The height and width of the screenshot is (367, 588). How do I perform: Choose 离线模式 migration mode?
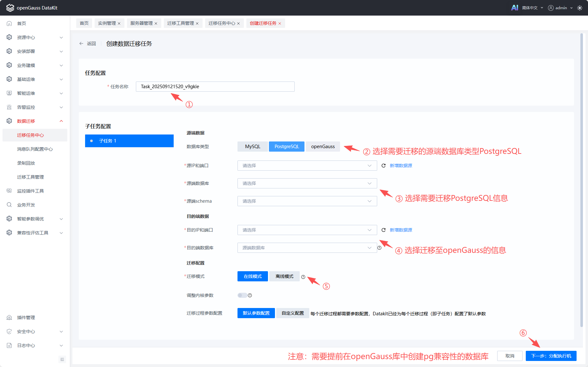click(284, 276)
